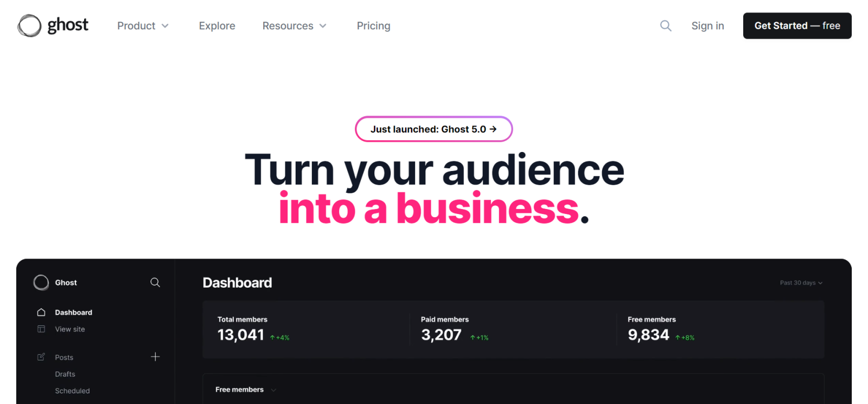Select the Posts pencil icon in the sidebar
The image size is (868, 404).
point(41,357)
